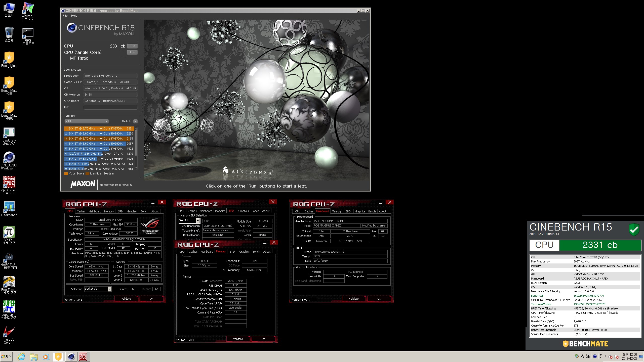Open the RealTemp shortcut icon
644x362 pixels.
[9, 285]
